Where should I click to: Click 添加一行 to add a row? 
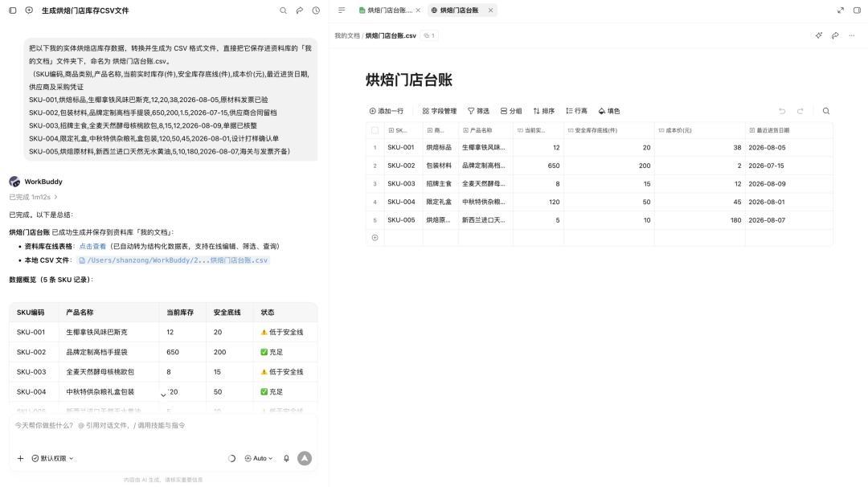click(387, 111)
